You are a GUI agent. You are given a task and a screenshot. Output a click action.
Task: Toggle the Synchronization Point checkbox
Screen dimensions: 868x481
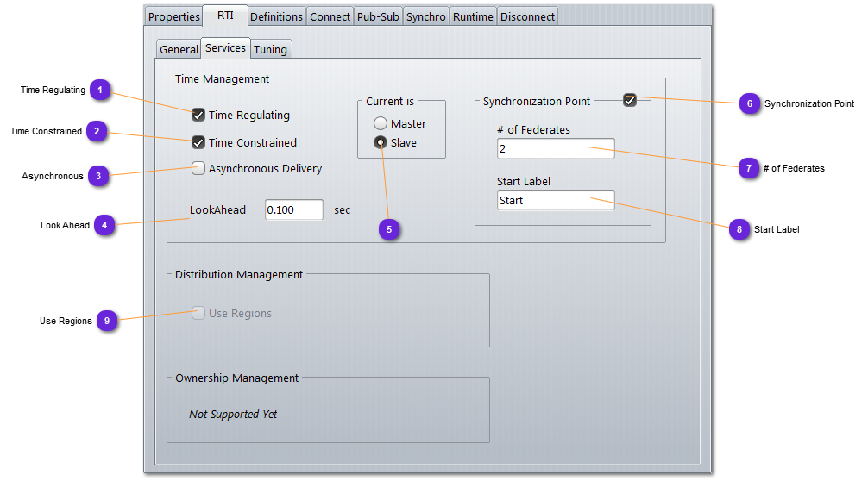click(630, 101)
